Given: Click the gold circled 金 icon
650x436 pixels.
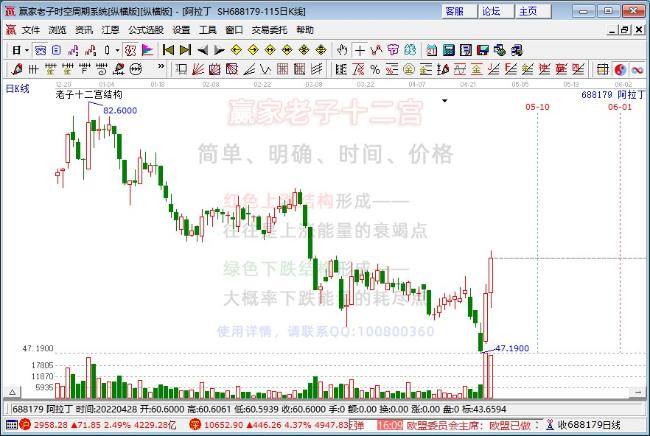Looking at the screenshot, I should 409,69.
